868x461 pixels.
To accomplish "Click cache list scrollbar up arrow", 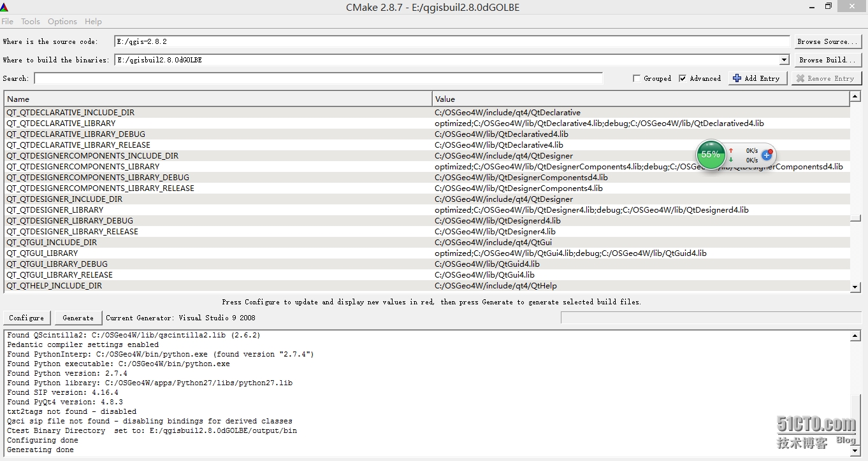I will coord(855,97).
